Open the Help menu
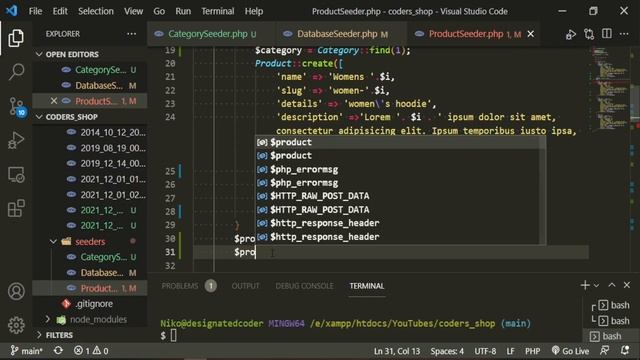The width and height of the screenshot is (640, 360). click(x=254, y=11)
